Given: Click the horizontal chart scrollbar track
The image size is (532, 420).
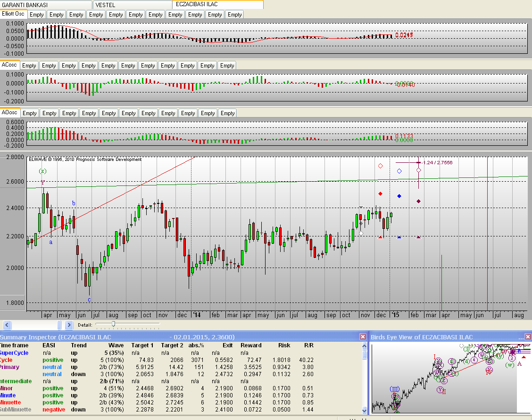Looking at the screenshot, I should point(37,325).
